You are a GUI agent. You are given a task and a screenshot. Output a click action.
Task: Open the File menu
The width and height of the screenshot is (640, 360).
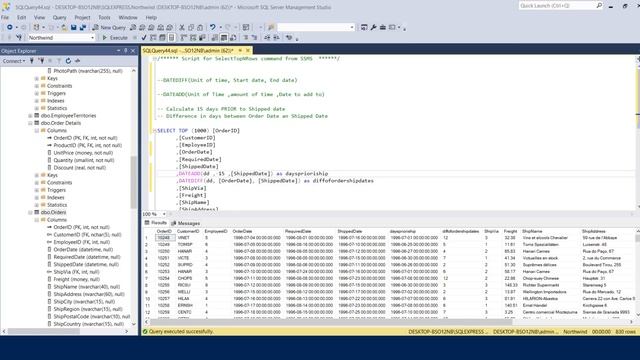pos(5,18)
